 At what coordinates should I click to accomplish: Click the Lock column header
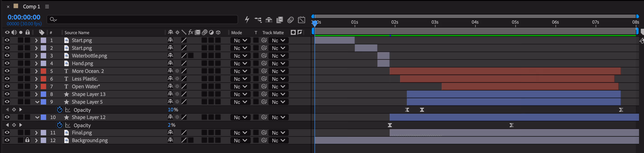(x=28, y=32)
